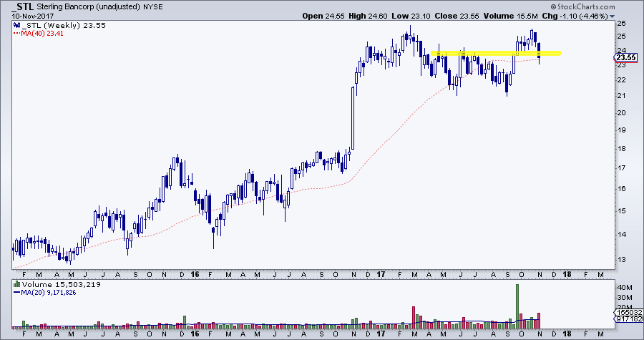Click the bold 18 year label under the volume panel
Viewport: 644px width, 340px height.
point(567,333)
